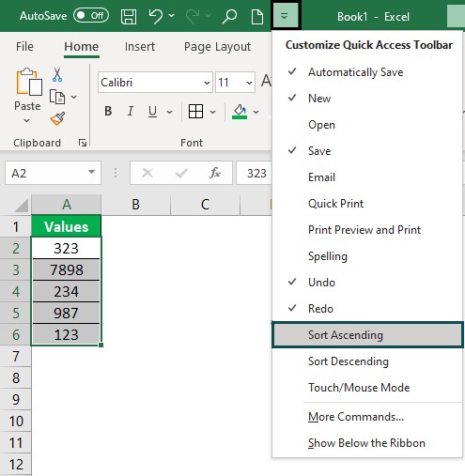
Task: Click the Fill Color paint bucket
Action: [x=240, y=111]
